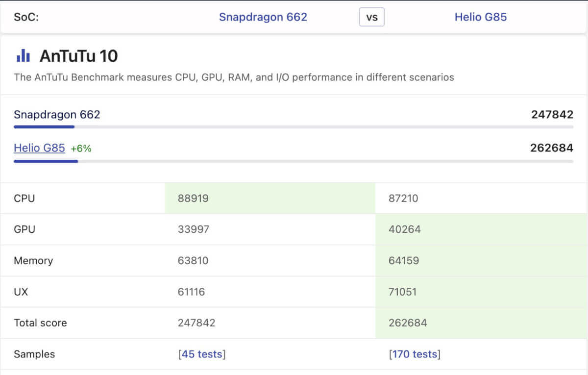Image resolution: width=588 pixels, height=375 pixels.
Task: Click the Samples row label
Action: click(x=34, y=354)
